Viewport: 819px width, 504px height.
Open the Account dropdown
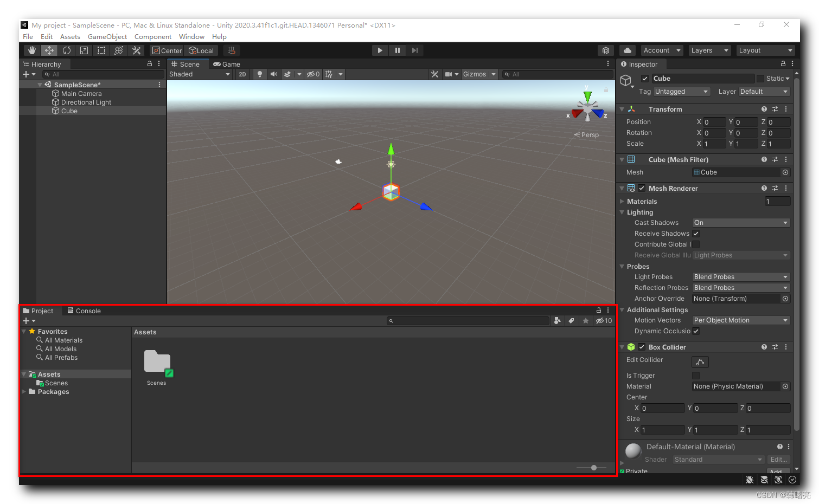click(x=662, y=50)
